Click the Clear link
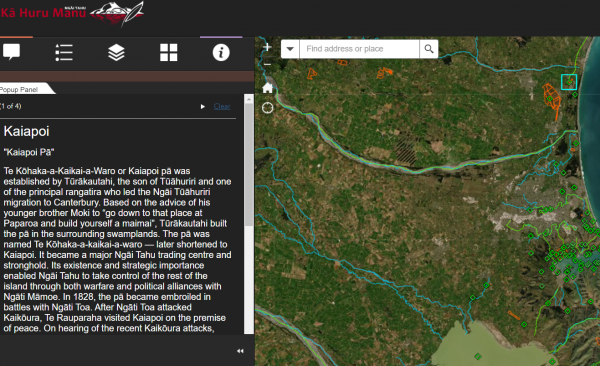Screen dimensions: 600x366 coord(222,106)
